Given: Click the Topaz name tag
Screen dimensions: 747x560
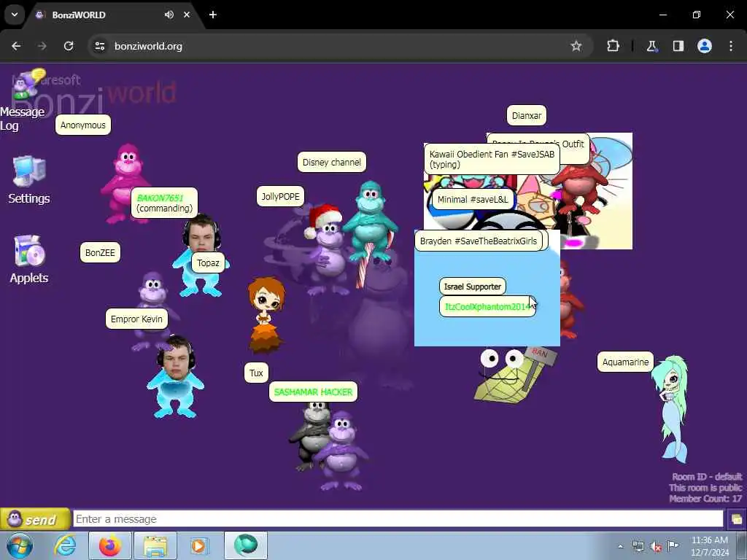Looking at the screenshot, I should [208, 262].
